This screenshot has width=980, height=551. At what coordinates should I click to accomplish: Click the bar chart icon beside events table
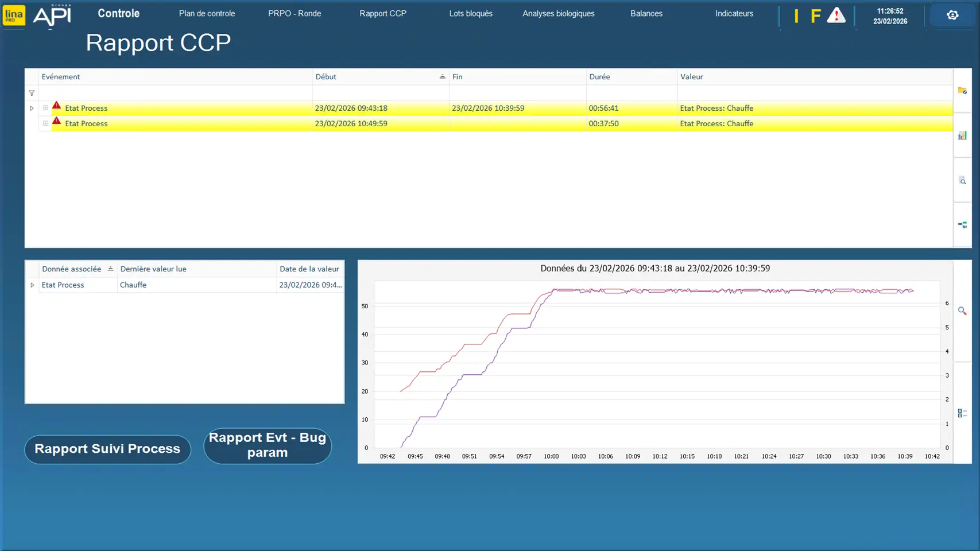point(962,135)
